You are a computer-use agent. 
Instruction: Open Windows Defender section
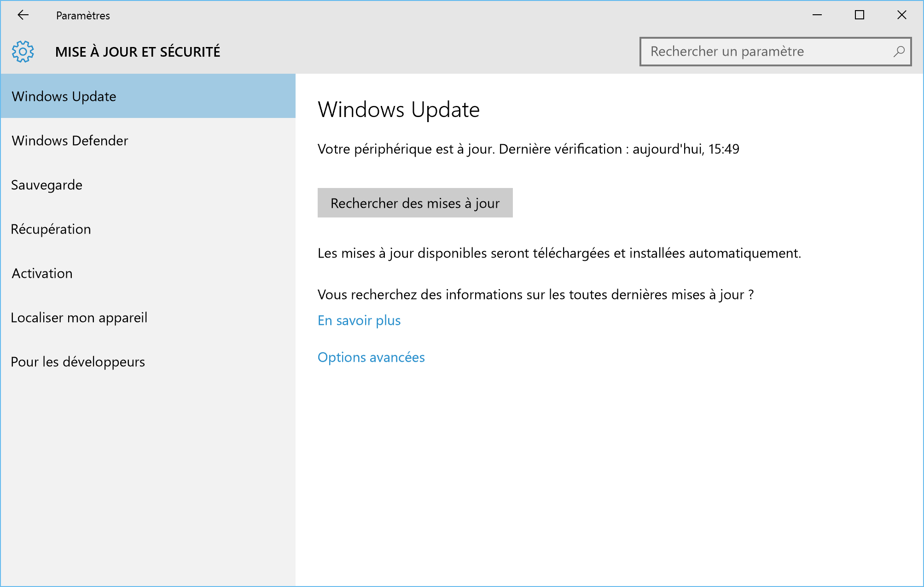click(x=148, y=140)
